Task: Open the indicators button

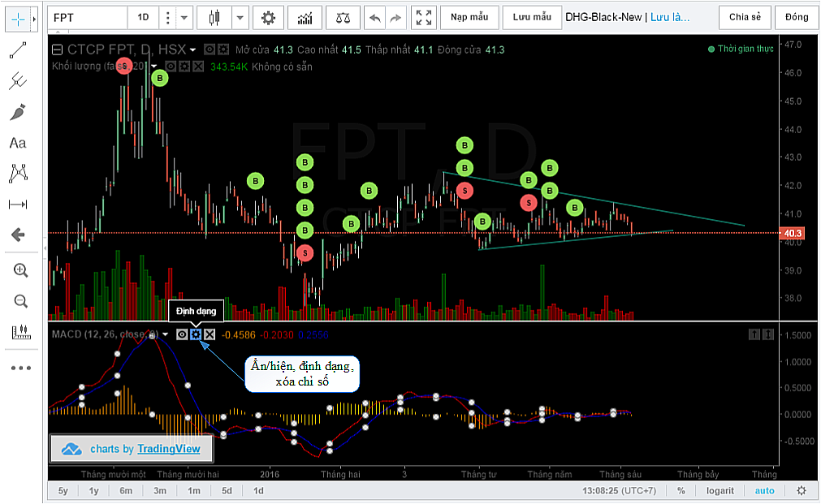Action: pos(305,19)
